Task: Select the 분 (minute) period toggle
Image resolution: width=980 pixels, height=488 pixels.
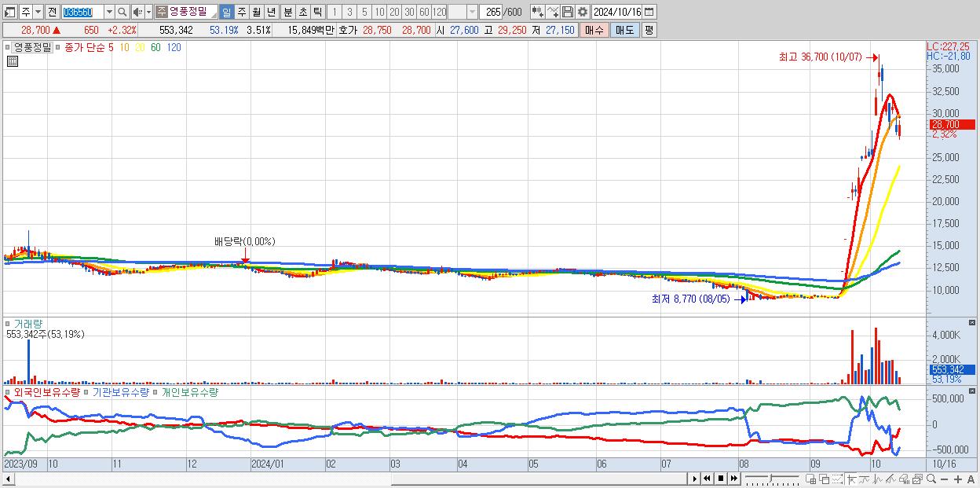Action: point(287,12)
